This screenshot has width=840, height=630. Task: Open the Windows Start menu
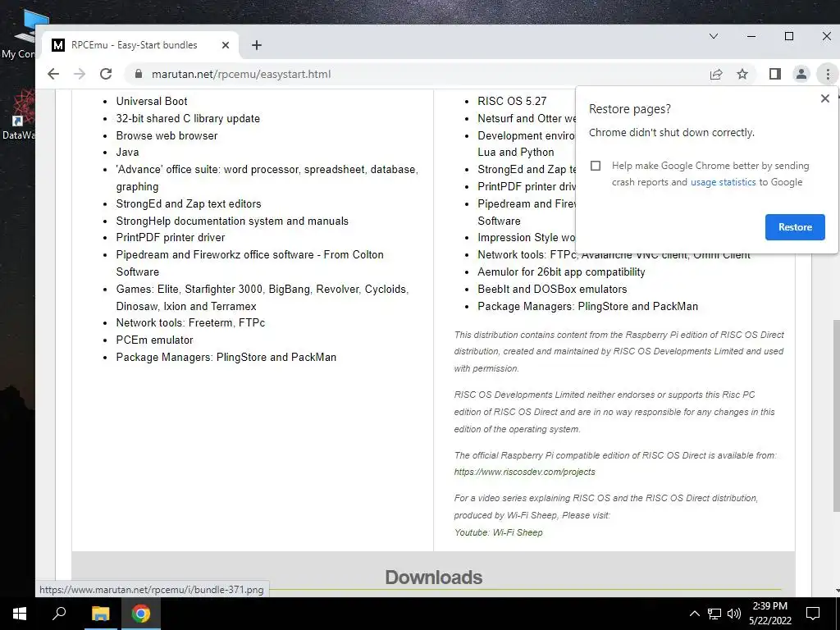pyautogui.click(x=20, y=614)
